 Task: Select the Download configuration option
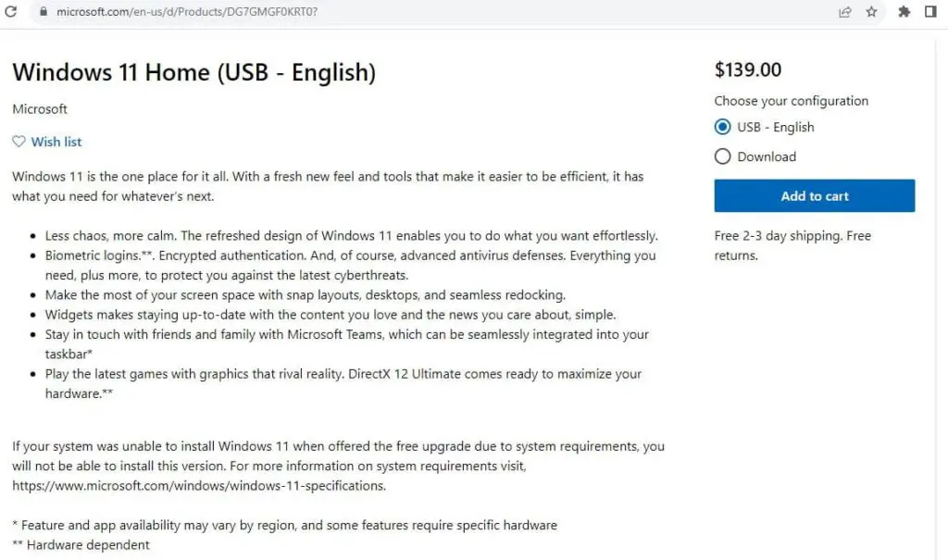722,156
